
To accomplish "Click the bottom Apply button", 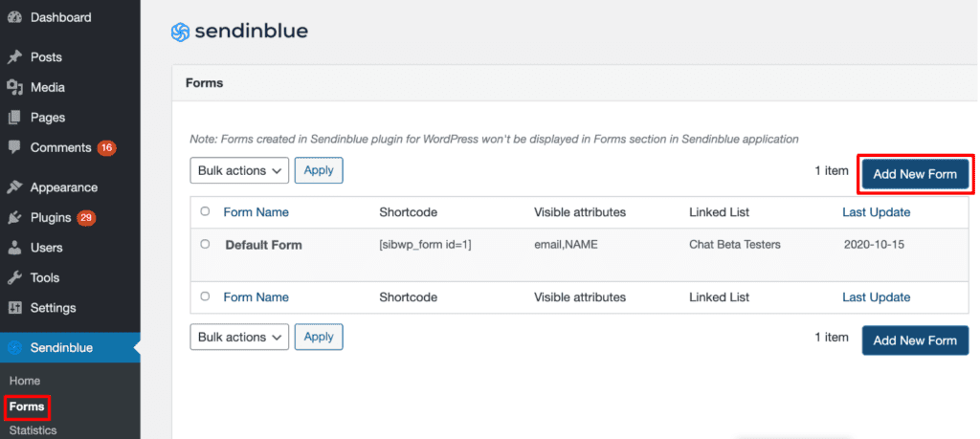I will pos(319,337).
